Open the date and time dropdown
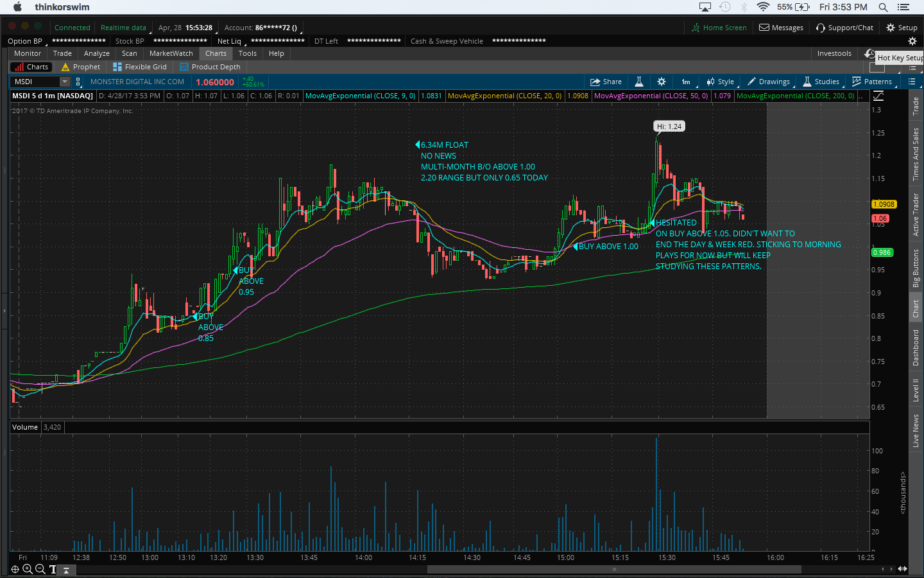The height and width of the screenshot is (578, 924). pos(185,28)
